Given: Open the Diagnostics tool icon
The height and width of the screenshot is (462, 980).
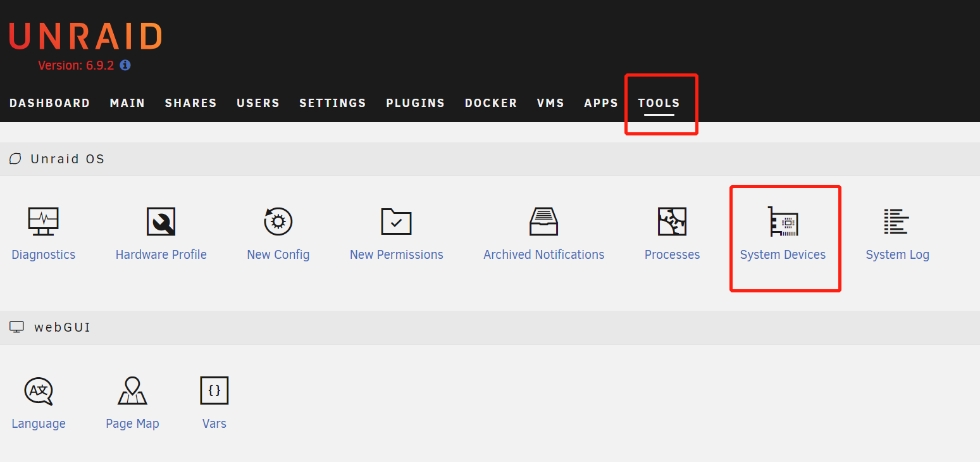Looking at the screenshot, I should [43, 222].
